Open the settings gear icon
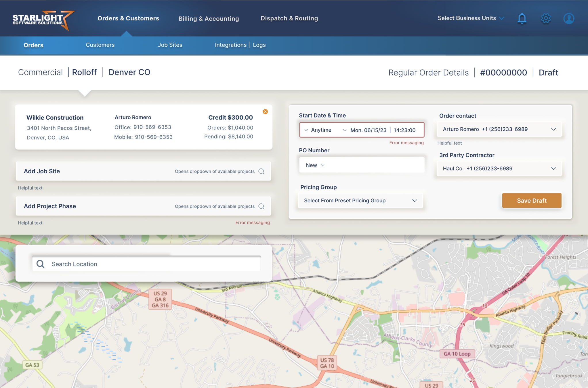The height and width of the screenshot is (388, 588). (546, 19)
